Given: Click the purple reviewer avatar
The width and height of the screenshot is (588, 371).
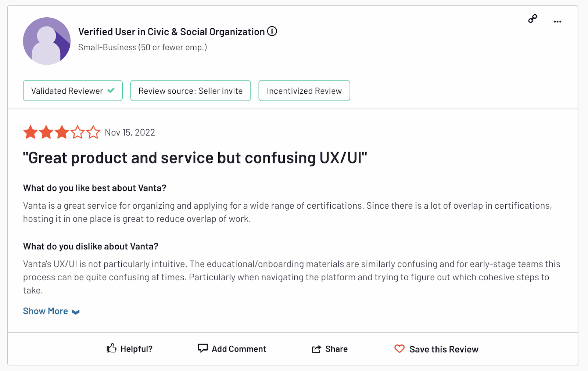Looking at the screenshot, I should [47, 41].
